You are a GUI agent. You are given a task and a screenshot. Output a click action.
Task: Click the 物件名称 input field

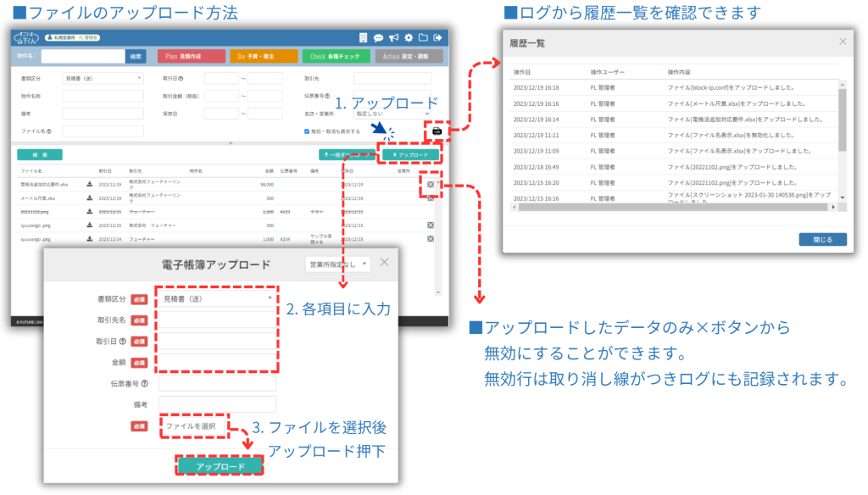(x=103, y=97)
